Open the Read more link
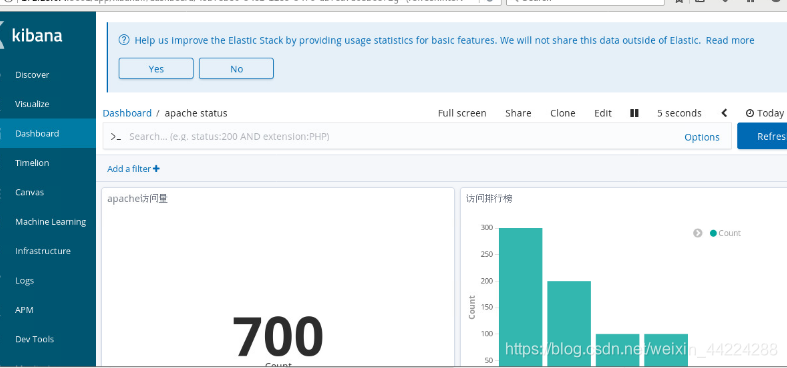The image size is (787, 368). (x=730, y=40)
